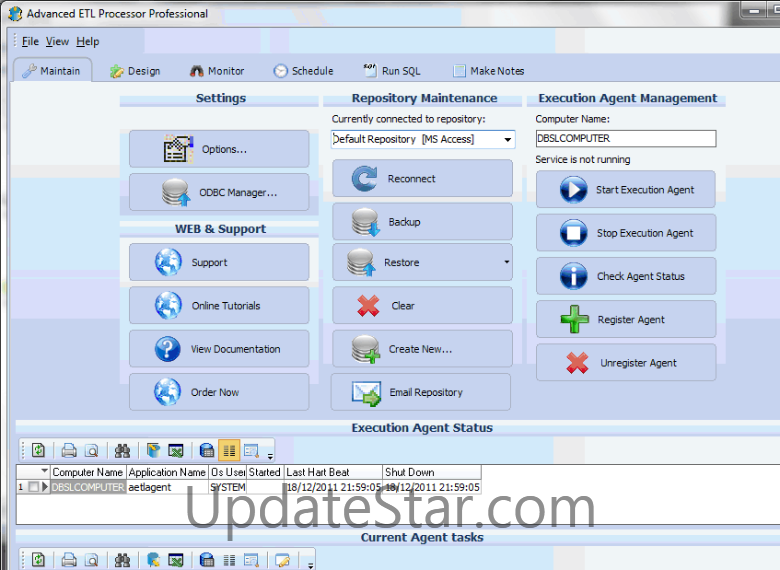This screenshot has width=780, height=570.
Task: Switch to the Monitor tab
Action: (x=217, y=71)
